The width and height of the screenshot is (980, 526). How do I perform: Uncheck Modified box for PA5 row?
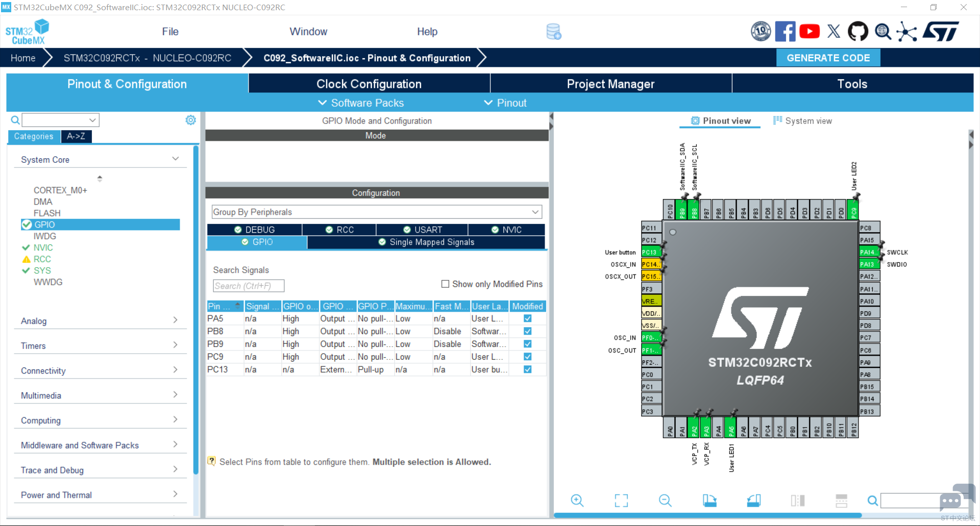coord(528,318)
